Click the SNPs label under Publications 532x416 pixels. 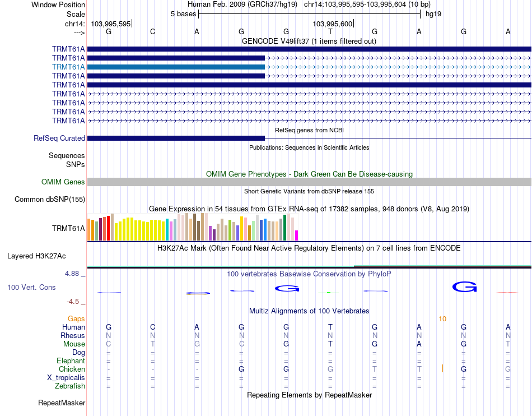pyautogui.click(x=76, y=164)
